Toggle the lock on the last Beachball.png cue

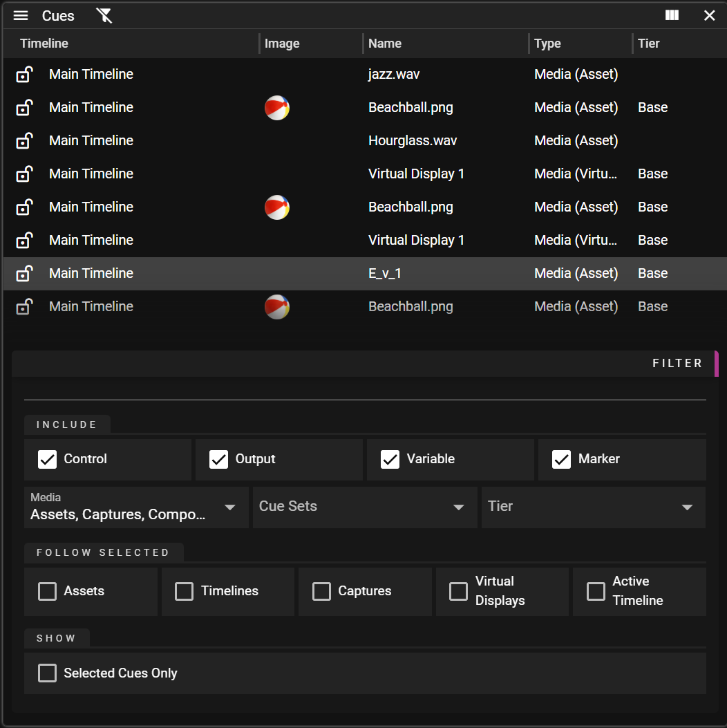point(24,306)
